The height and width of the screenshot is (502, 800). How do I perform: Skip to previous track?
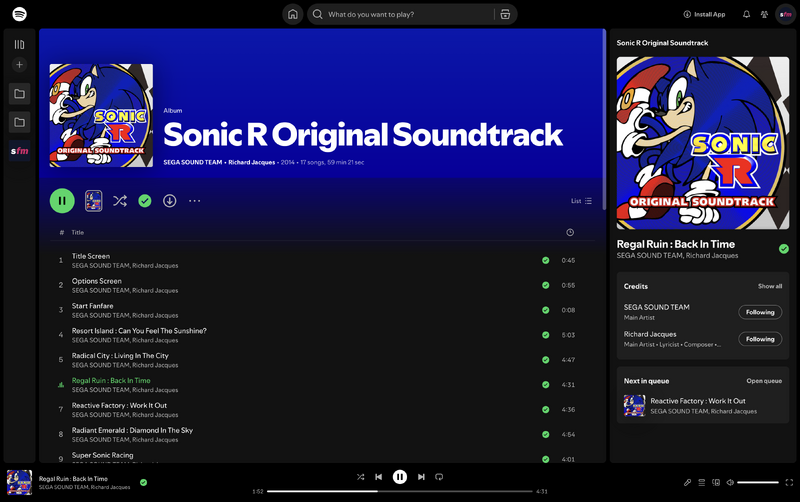coord(379,477)
